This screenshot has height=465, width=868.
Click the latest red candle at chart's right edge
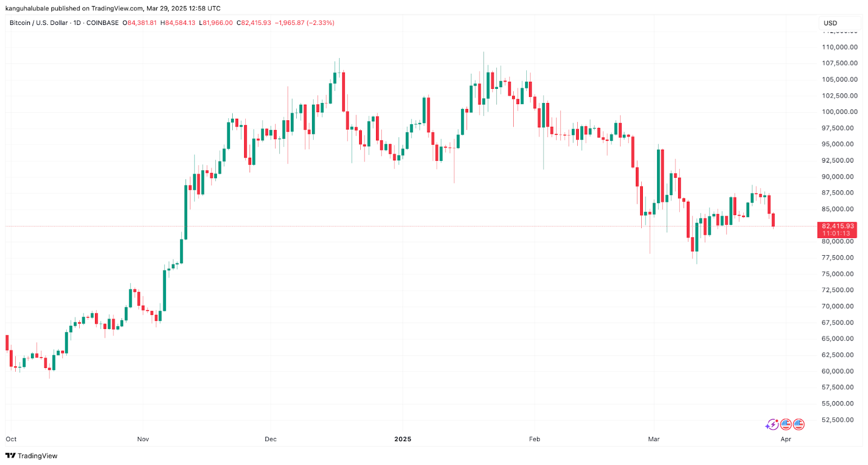(773, 220)
